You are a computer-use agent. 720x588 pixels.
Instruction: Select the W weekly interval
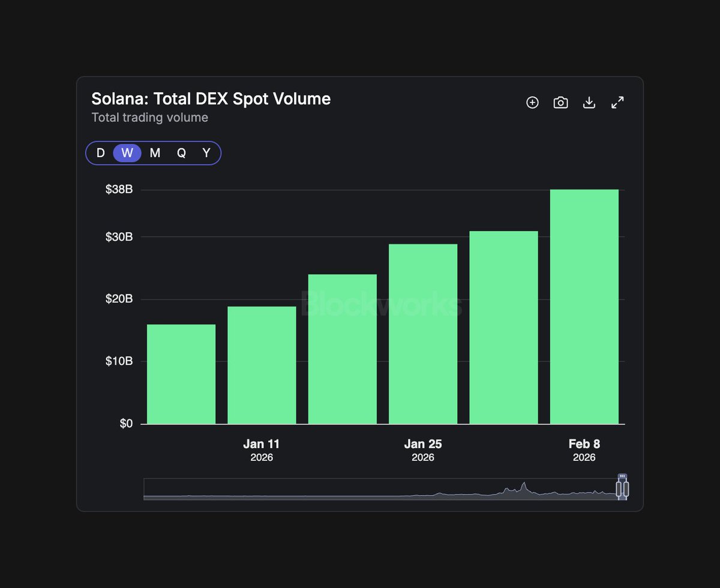[x=127, y=153]
